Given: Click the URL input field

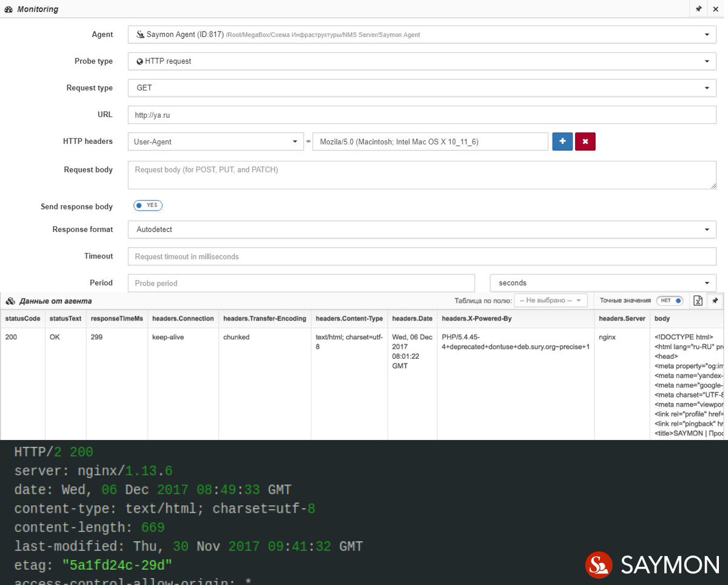Looking at the screenshot, I should (x=422, y=115).
